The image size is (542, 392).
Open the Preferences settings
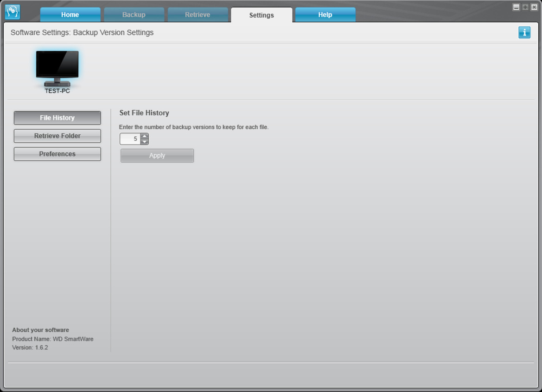(x=57, y=154)
